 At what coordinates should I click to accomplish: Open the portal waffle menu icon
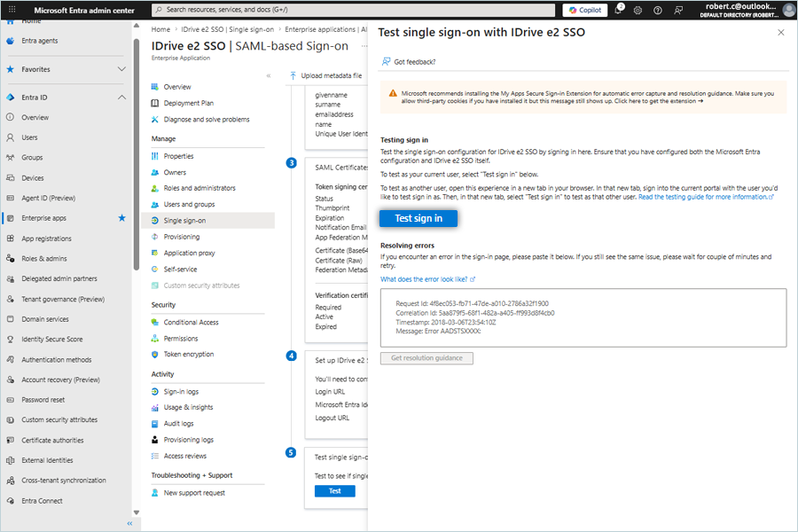pos(12,10)
